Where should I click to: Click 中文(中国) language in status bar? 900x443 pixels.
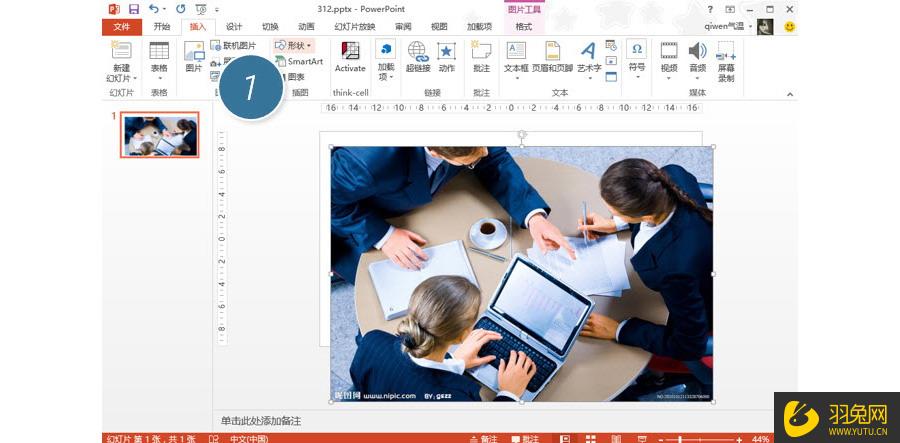249,439
